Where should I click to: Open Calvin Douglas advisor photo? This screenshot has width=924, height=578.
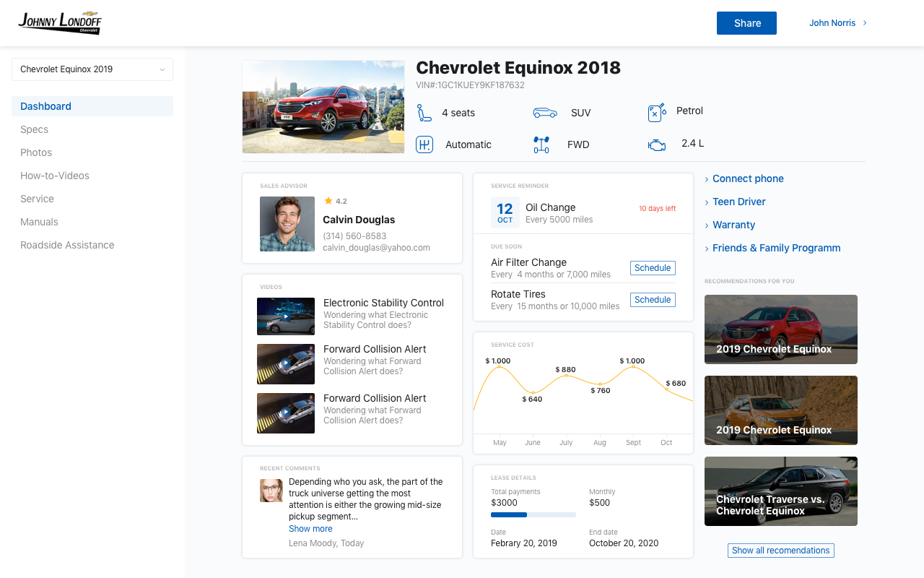click(x=287, y=224)
